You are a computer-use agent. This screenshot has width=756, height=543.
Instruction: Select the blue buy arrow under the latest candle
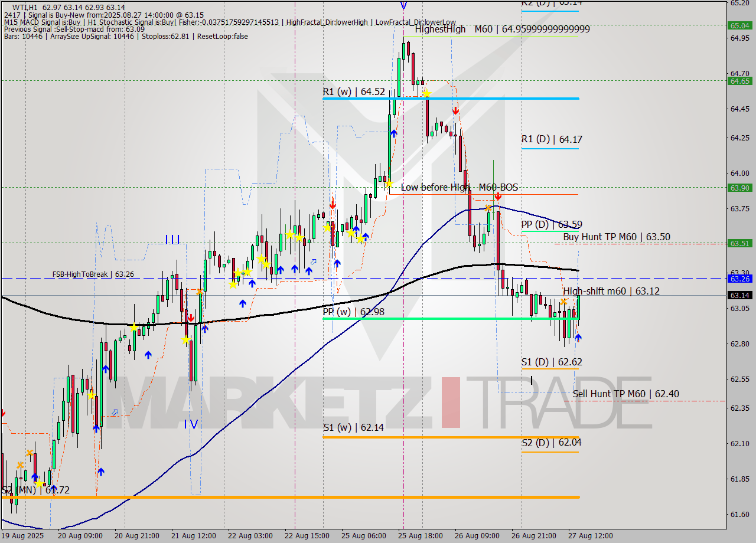pos(578,337)
